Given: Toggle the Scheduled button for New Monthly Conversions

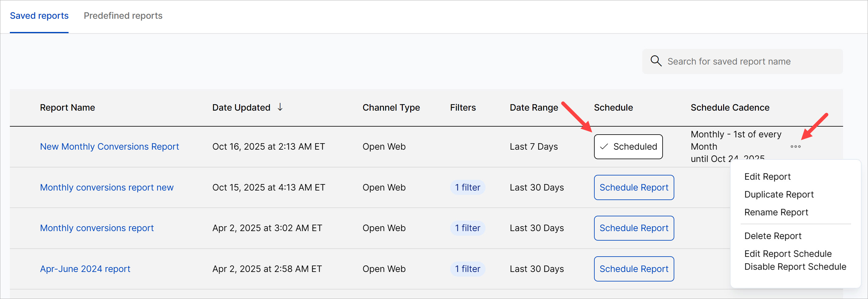Looking at the screenshot, I should 628,147.
